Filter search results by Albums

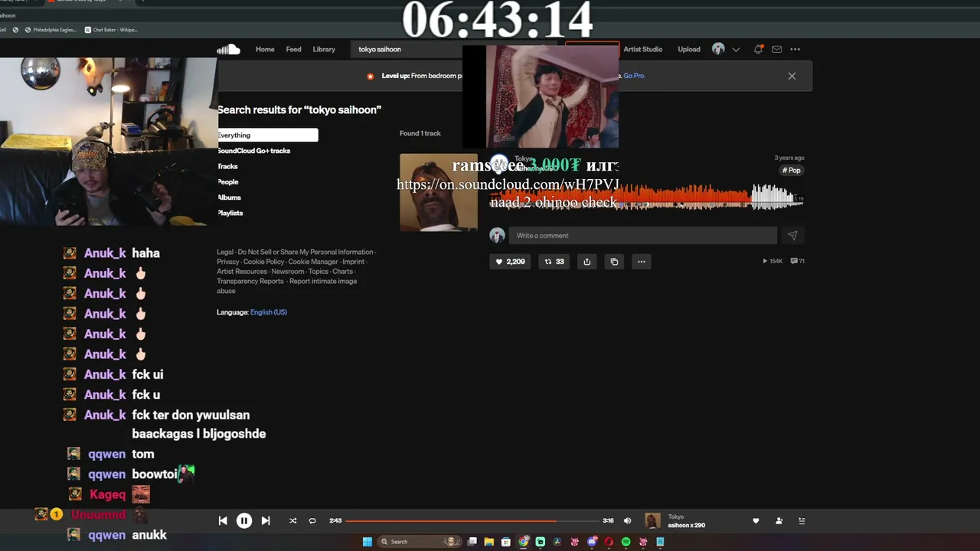coord(229,197)
